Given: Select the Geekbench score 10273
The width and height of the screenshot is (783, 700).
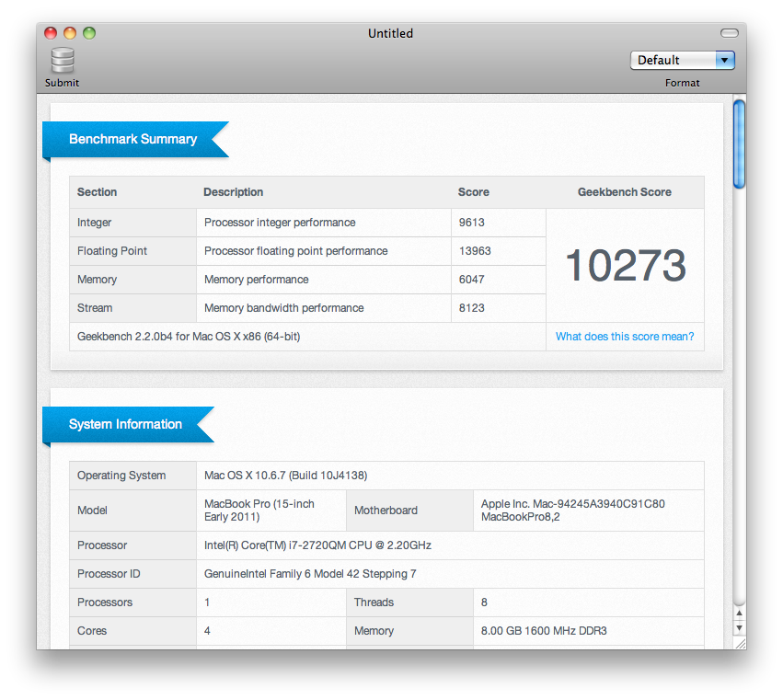Looking at the screenshot, I should point(625,265).
